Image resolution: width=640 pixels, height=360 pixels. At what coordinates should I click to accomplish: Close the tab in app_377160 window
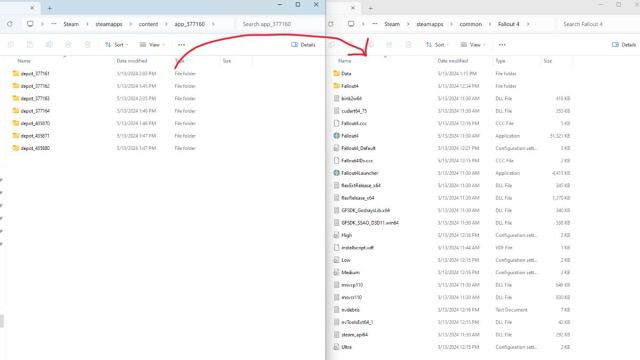(32, 8)
